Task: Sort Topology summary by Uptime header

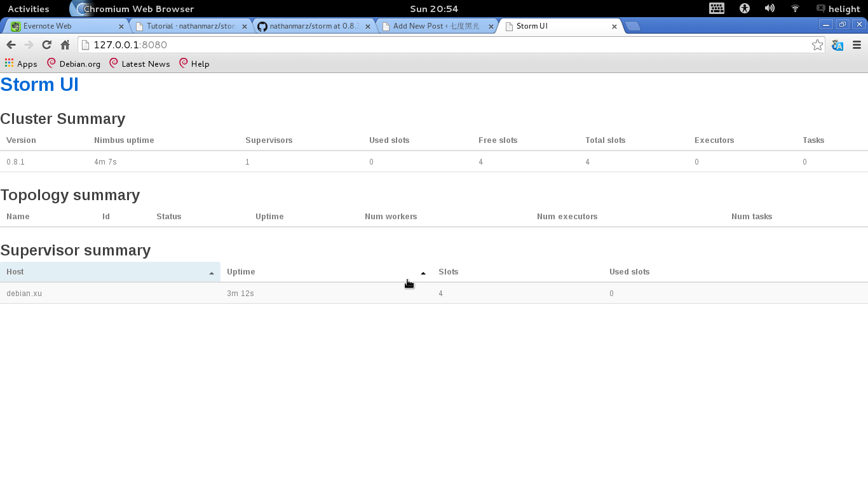Action: [x=269, y=217]
